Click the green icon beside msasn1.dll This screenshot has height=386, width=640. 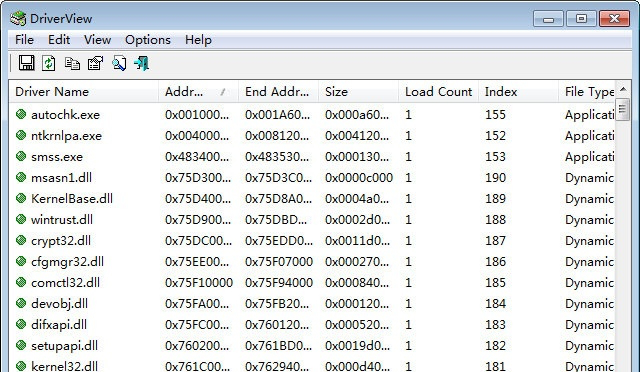click(x=21, y=177)
